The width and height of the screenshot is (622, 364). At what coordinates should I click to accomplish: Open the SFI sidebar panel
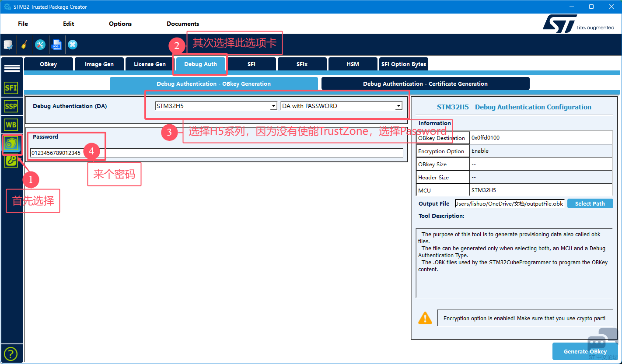coord(11,87)
